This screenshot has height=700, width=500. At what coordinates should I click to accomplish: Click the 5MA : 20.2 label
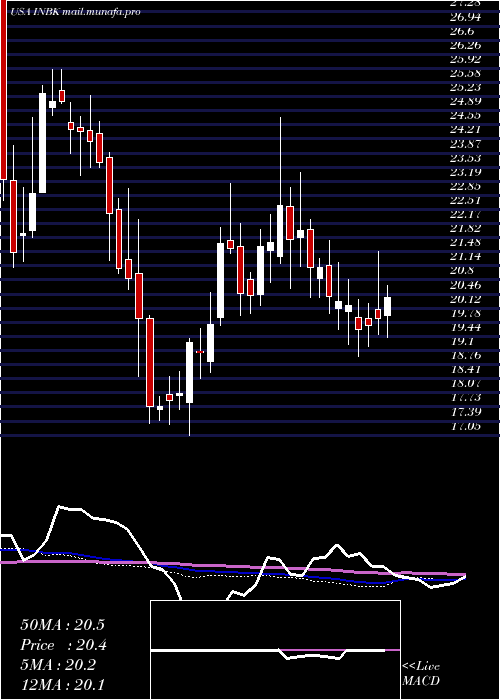(58, 665)
